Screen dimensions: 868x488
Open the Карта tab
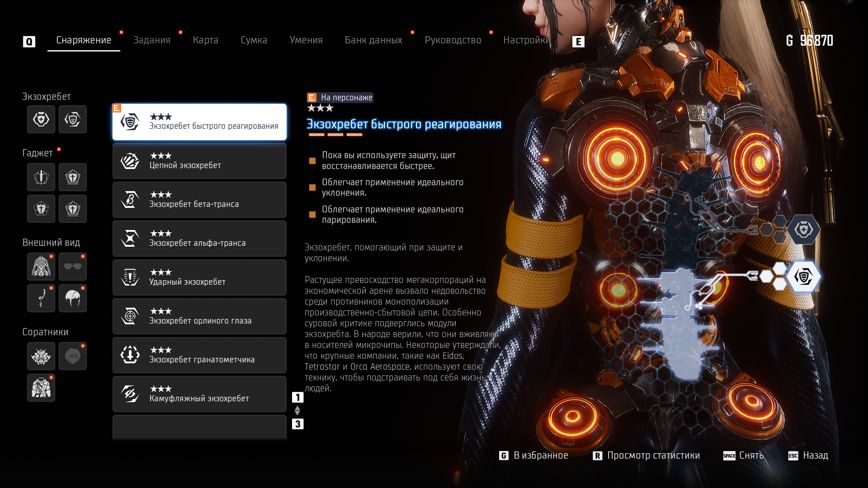point(206,40)
